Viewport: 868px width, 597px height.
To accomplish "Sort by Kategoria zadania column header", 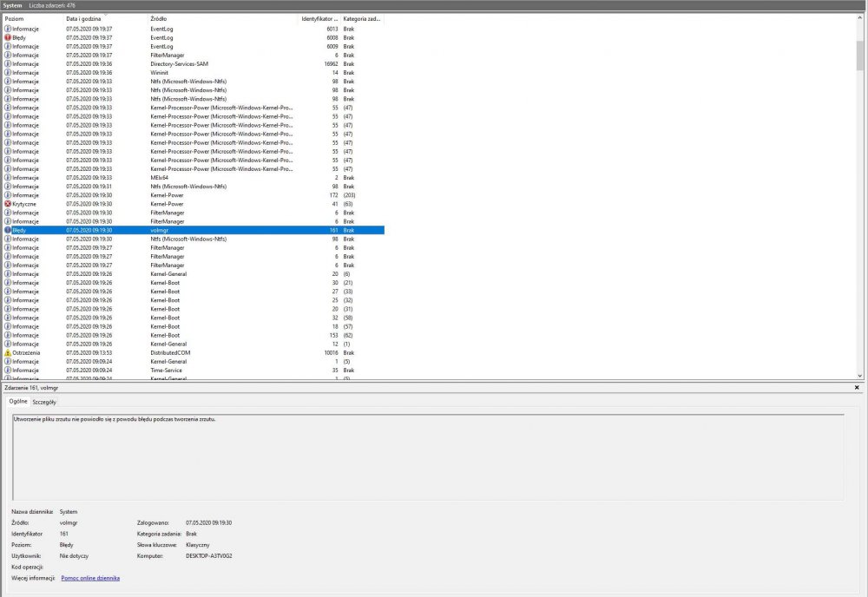I will pyautogui.click(x=361, y=18).
